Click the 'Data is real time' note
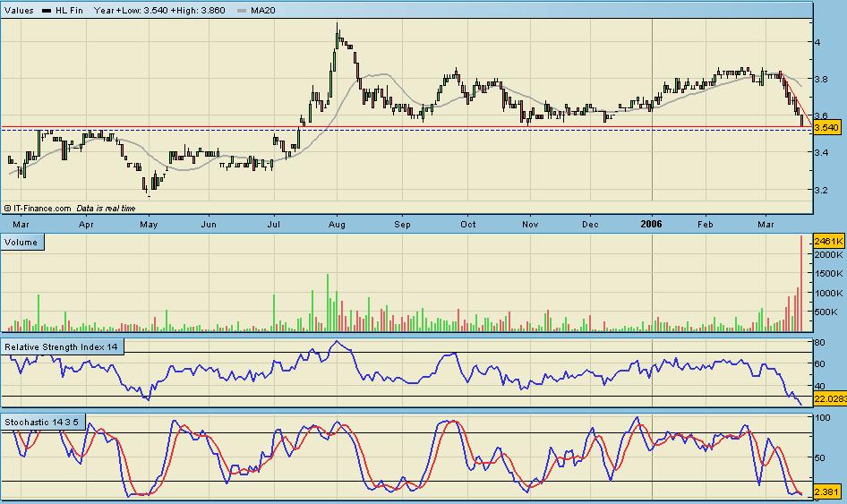847x504 pixels. [106, 209]
